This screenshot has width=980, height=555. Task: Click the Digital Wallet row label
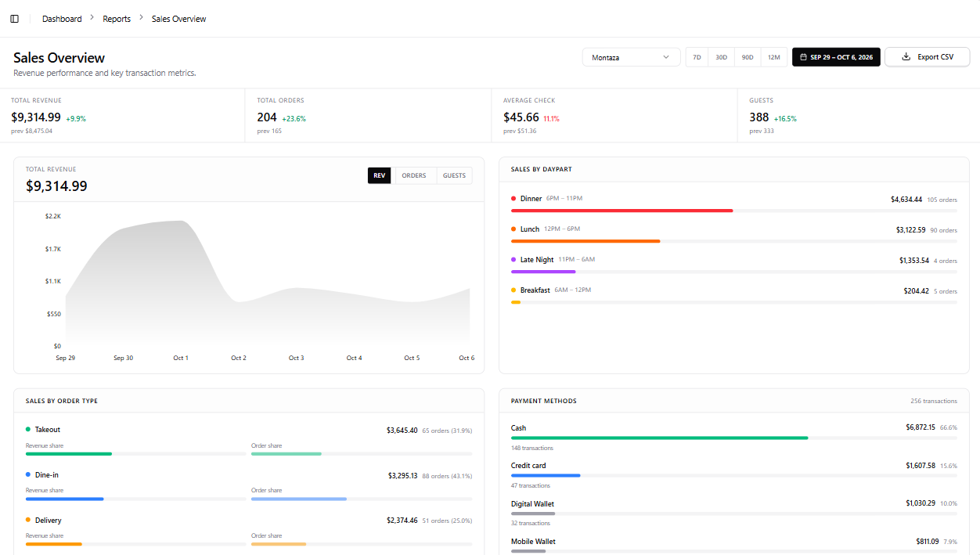(x=533, y=503)
